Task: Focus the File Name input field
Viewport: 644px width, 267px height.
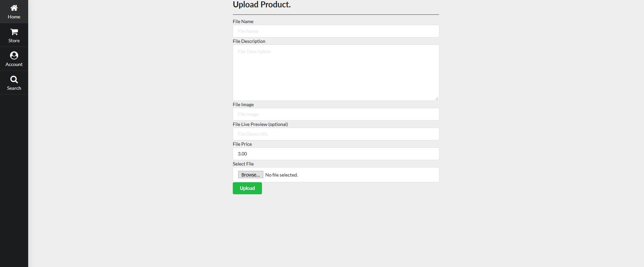Action: [x=336, y=31]
